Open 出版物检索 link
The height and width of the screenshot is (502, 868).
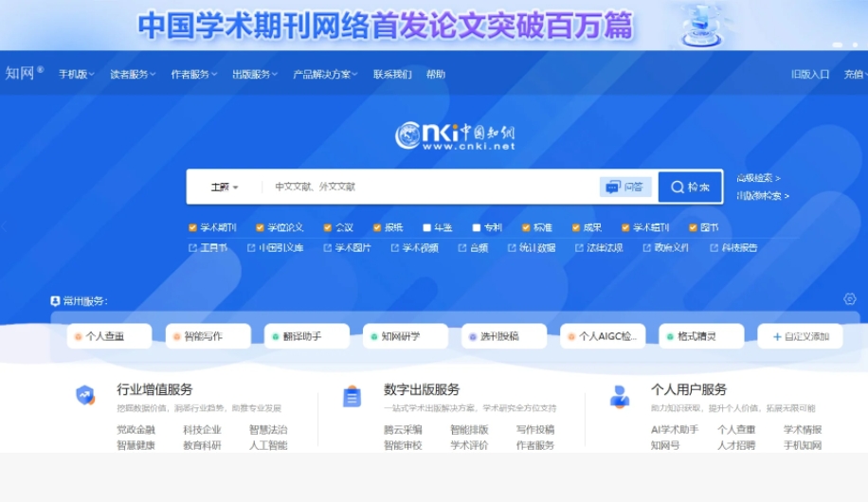pos(763,196)
